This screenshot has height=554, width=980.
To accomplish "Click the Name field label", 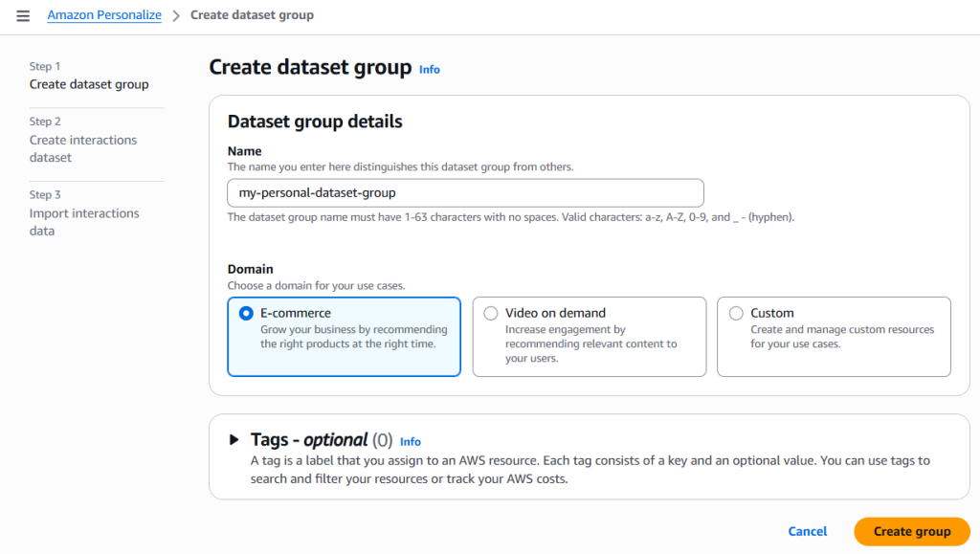I will coord(244,151).
